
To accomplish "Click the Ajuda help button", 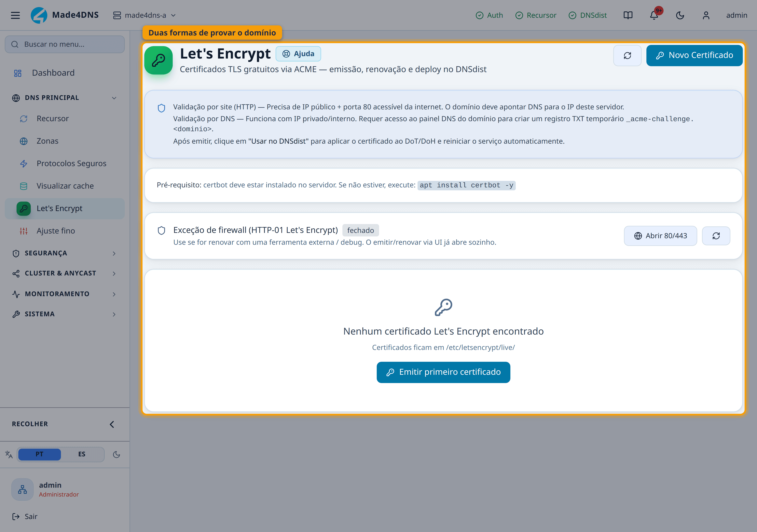I will (298, 54).
